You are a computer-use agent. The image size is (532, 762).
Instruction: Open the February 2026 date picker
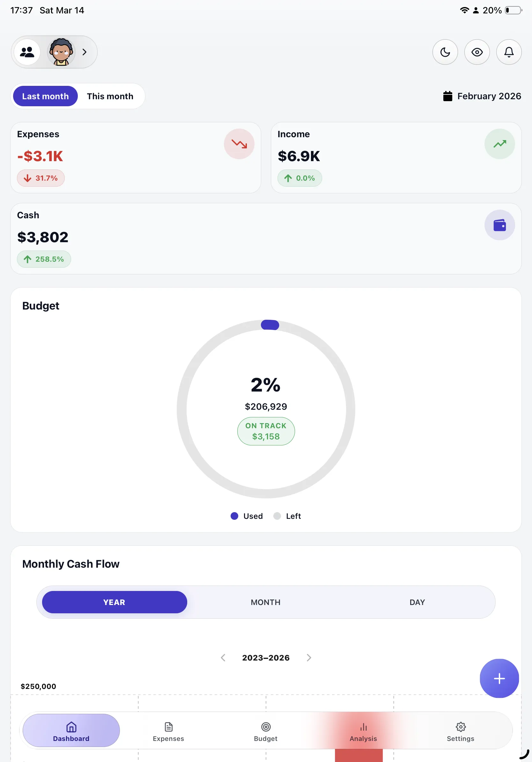coord(482,96)
